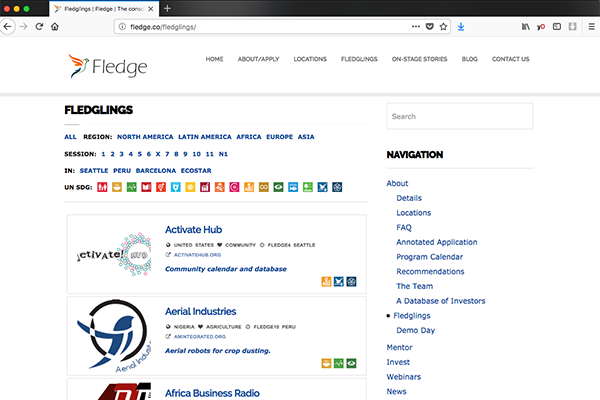The height and width of the screenshot is (400, 600).
Task: Filter by green Good Health SDG icon
Action: [x=132, y=187]
